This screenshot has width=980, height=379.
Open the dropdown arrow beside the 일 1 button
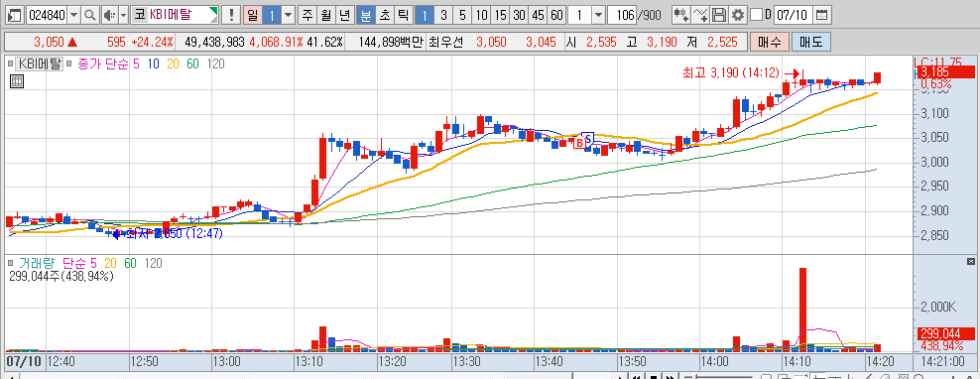tap(288, 14)
